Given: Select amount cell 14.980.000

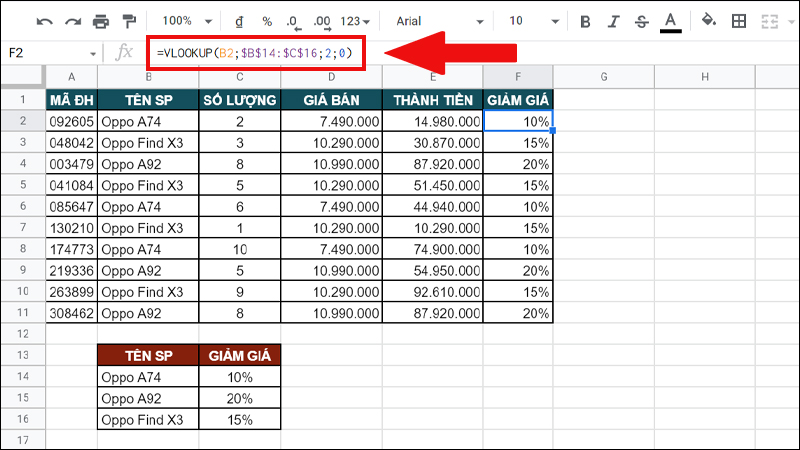Looking at the screenshot, I should pyautogui.click(x=433, y=121).
